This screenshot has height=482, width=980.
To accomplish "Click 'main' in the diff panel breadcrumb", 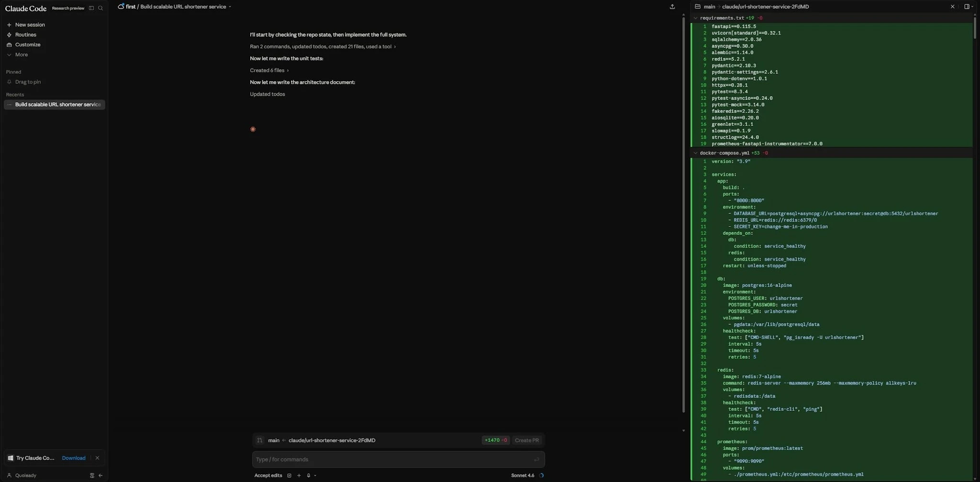I will coord(709,7).
